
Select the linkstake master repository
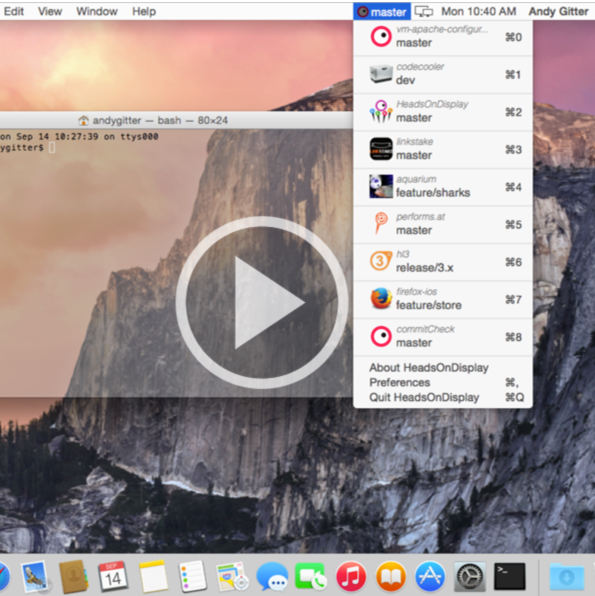click(443, 149)
